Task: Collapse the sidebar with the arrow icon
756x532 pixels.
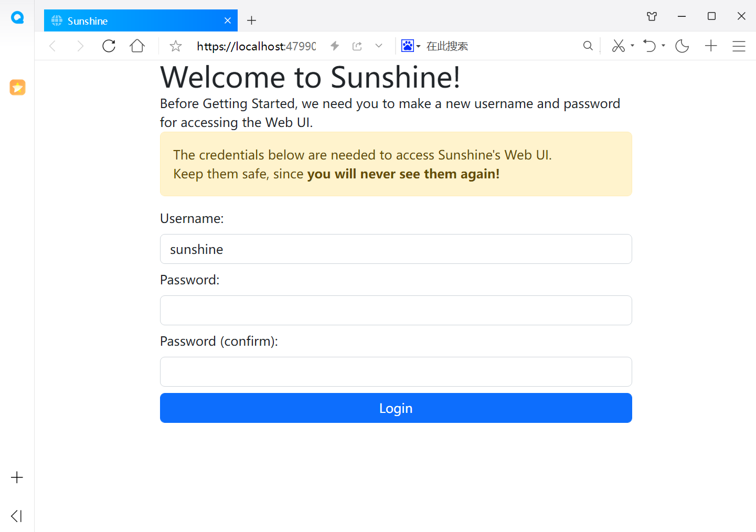Action: (17, 516)
